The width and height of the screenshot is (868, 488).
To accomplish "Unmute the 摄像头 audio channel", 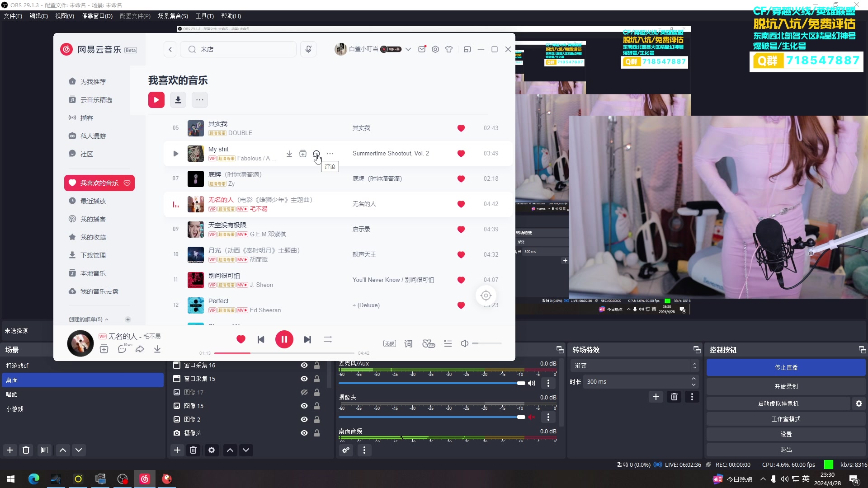I will (532, 417).
